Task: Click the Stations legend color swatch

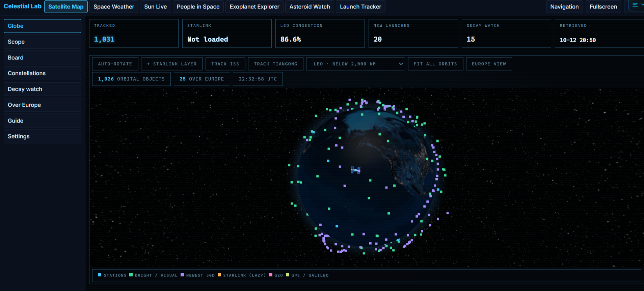Action: pos(100,275)
